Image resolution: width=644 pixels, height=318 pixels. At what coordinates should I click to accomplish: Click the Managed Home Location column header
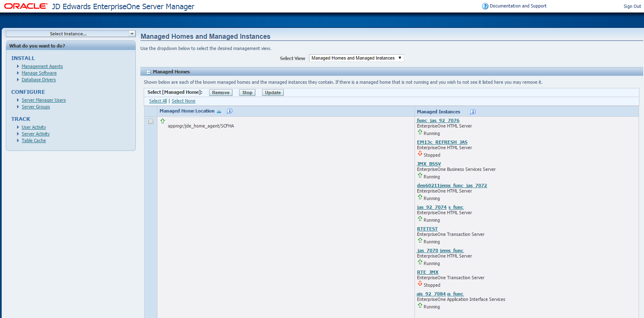pos(187,111)
